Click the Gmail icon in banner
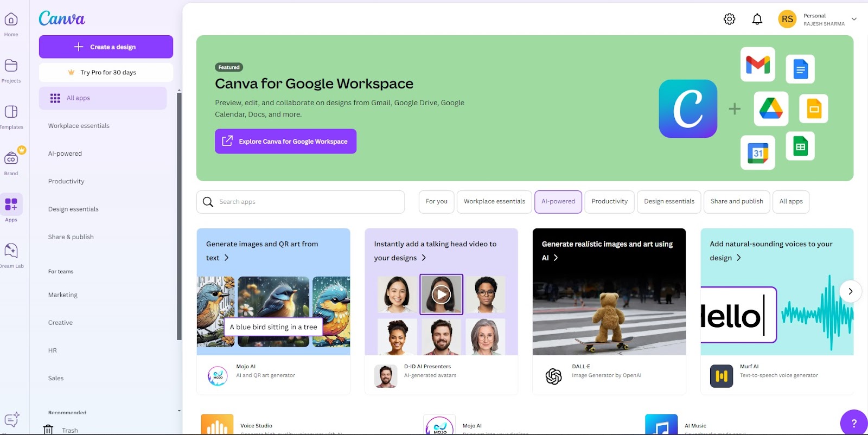 click(x=758, y=65)
